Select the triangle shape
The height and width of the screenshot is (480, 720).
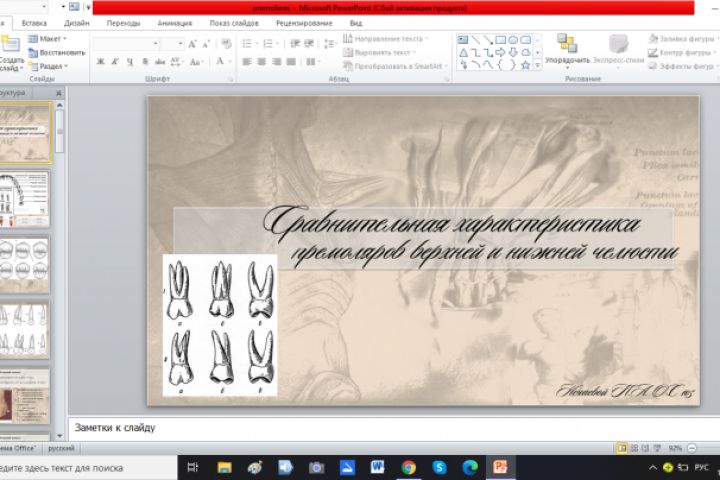click(463, 53)
